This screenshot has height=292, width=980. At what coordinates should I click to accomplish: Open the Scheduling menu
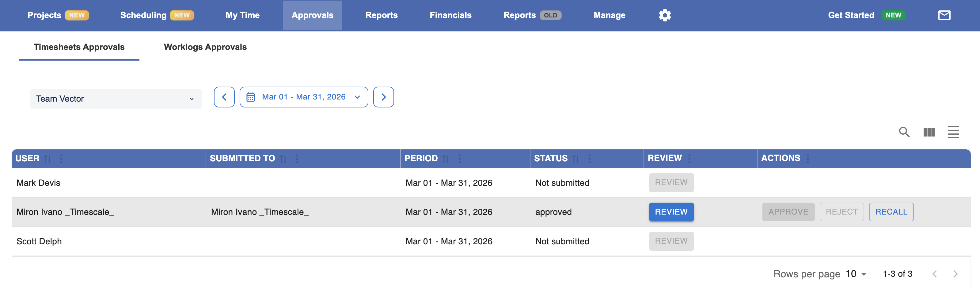click(x=157, y=15)
